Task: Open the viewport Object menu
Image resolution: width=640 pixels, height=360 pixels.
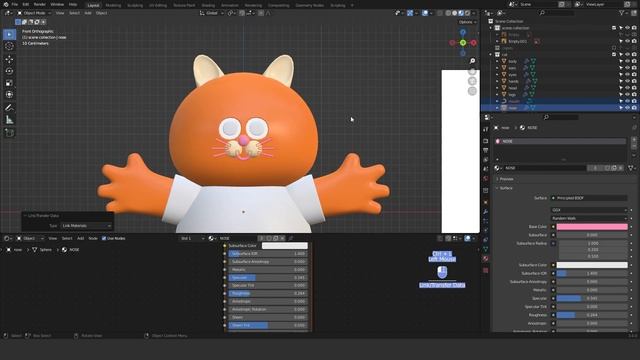Action: pyautogui.click(x=102, y=13)
